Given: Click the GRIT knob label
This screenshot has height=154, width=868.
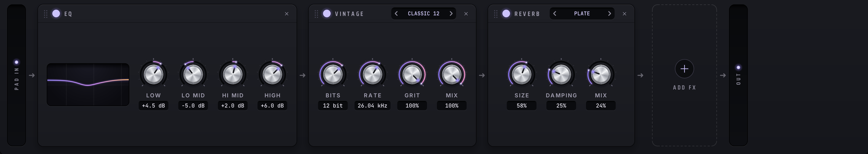Looking at the screenshot, I should click(x=412, y=95).
